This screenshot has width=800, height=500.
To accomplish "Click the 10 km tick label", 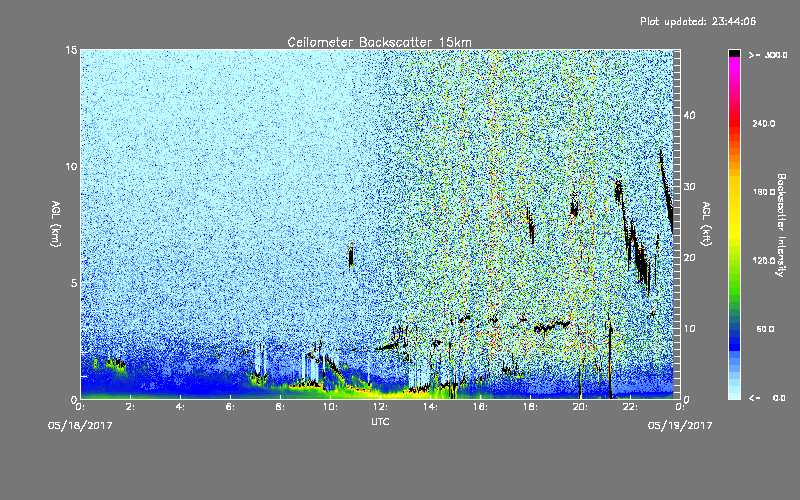I will 71,166.
